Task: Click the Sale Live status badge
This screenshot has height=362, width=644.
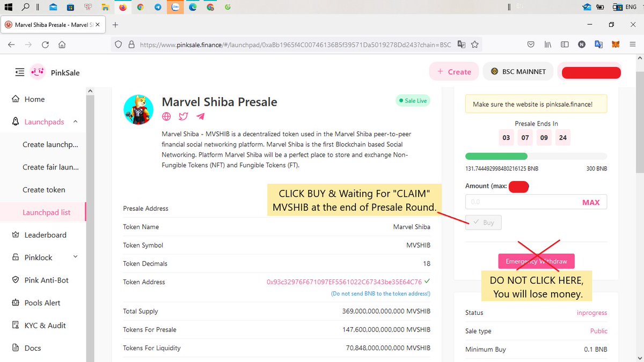Action: 413,101
